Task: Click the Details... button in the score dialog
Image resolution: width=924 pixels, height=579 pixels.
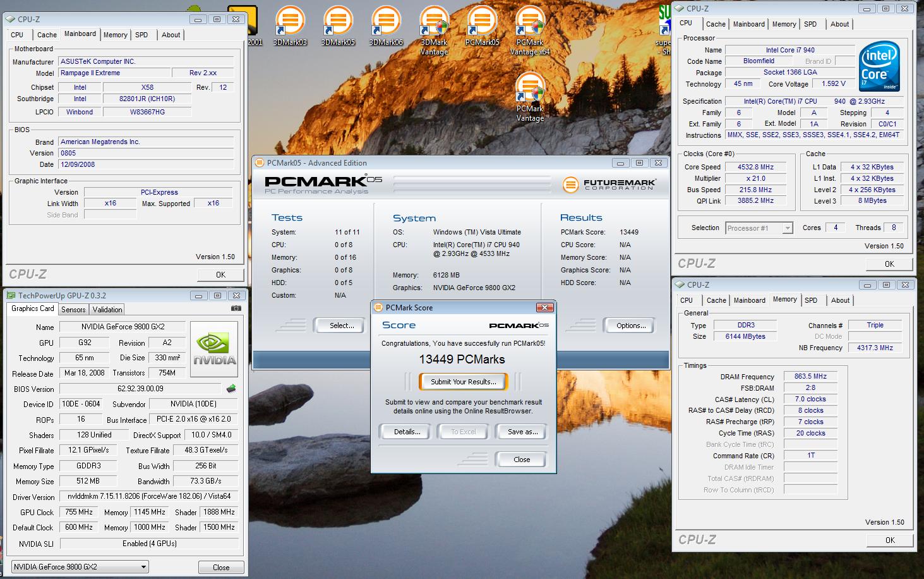Action: pyautogui.click(x=407, y=432)
